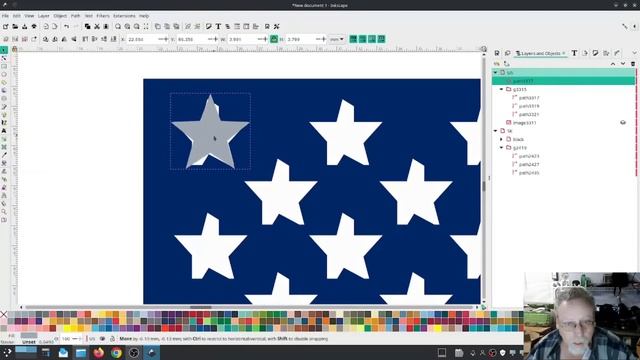The width and height of the screenshot is (640, 360).
Task: Open the Layer menu
Action: click(x=44, y=16)
